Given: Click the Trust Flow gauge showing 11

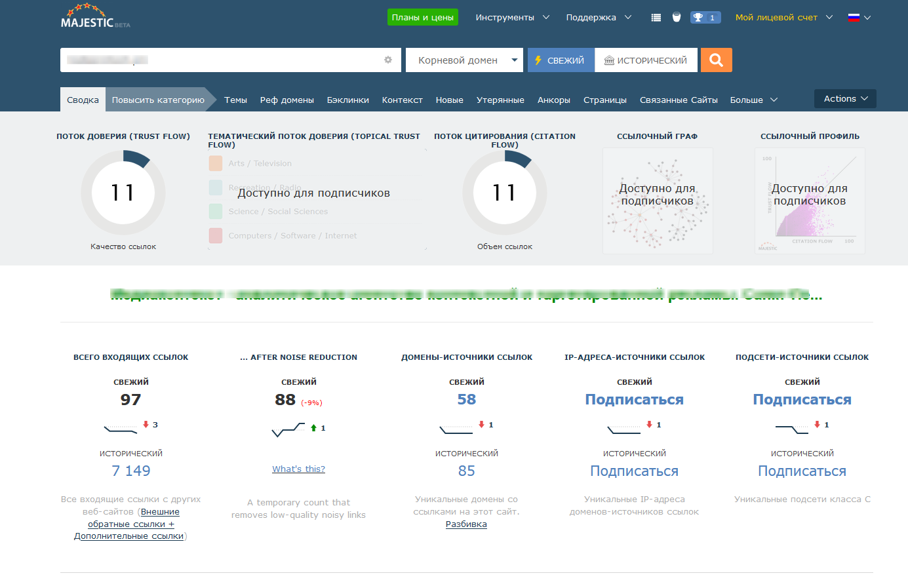Looking at the screenshot, I should tap(123, 193).
